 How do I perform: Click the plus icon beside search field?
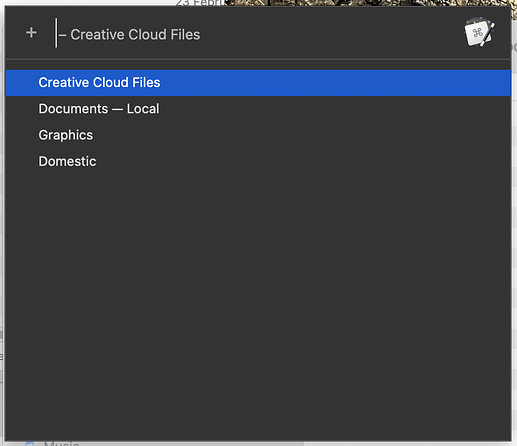31,33
